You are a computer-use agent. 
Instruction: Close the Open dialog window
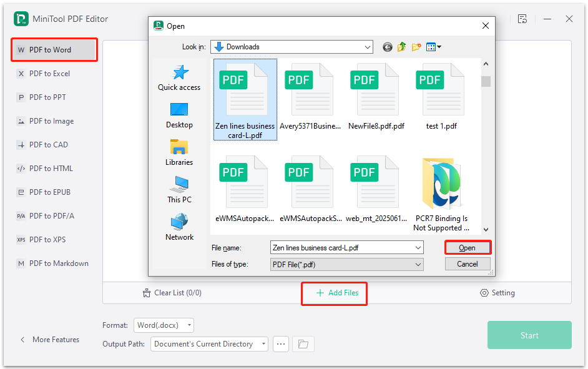pos(486,26)
